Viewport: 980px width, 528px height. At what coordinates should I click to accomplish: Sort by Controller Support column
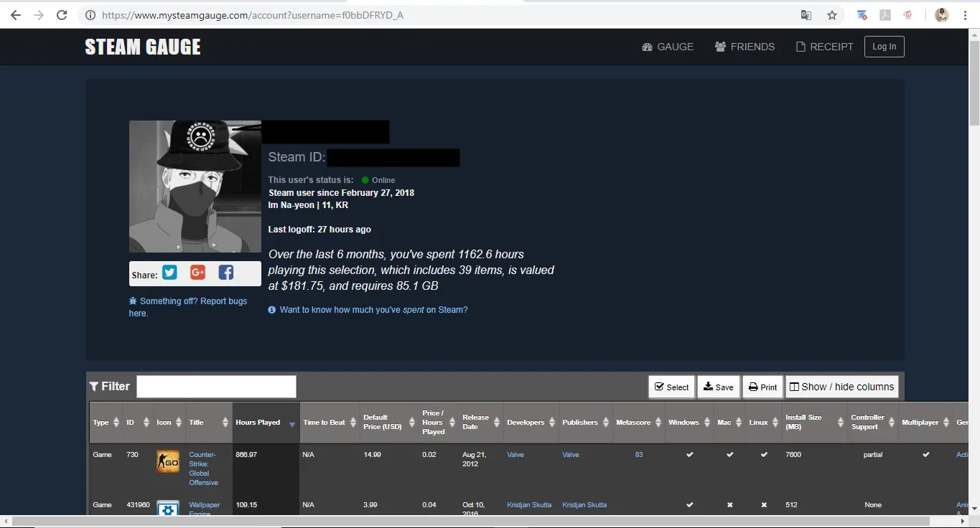(873, 423)
